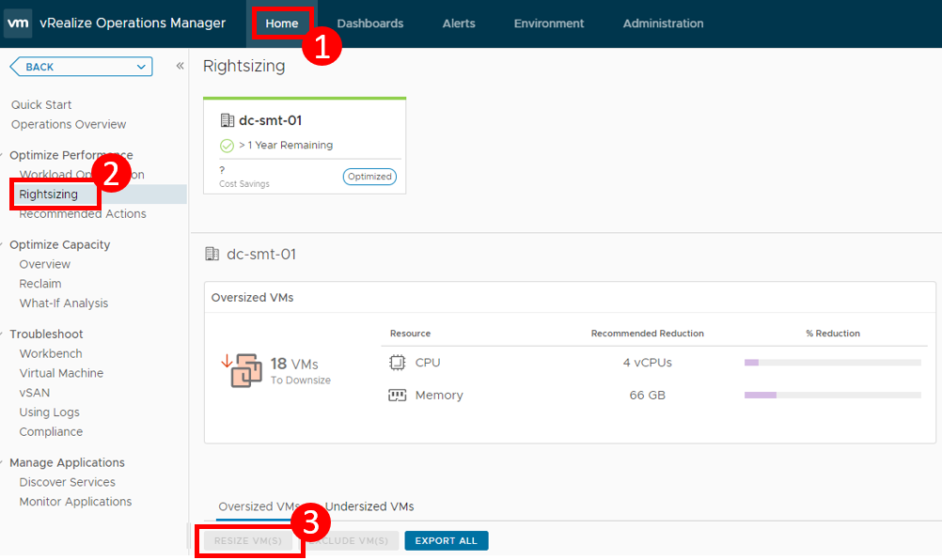Click the '66 GB' value
The image size is (942, 560).
647,395
